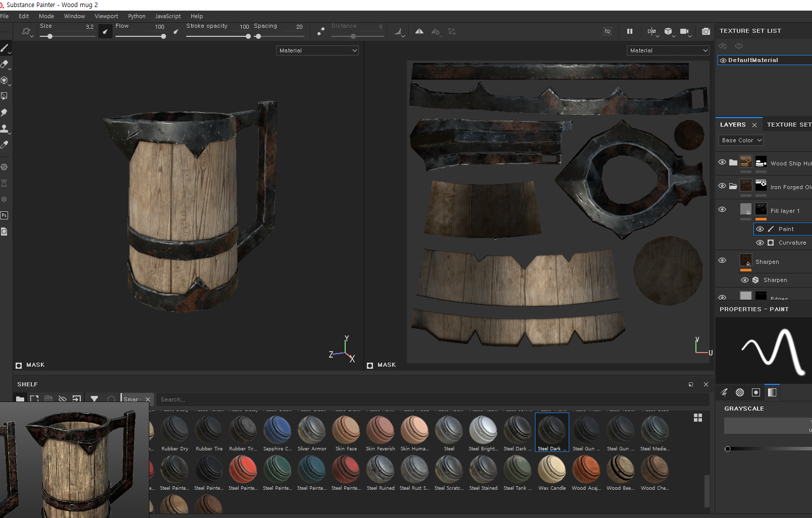The height and width of the screenshot is (518, 812).
Task: Switch shelf to grid view icon
Action: pos(698,418)
